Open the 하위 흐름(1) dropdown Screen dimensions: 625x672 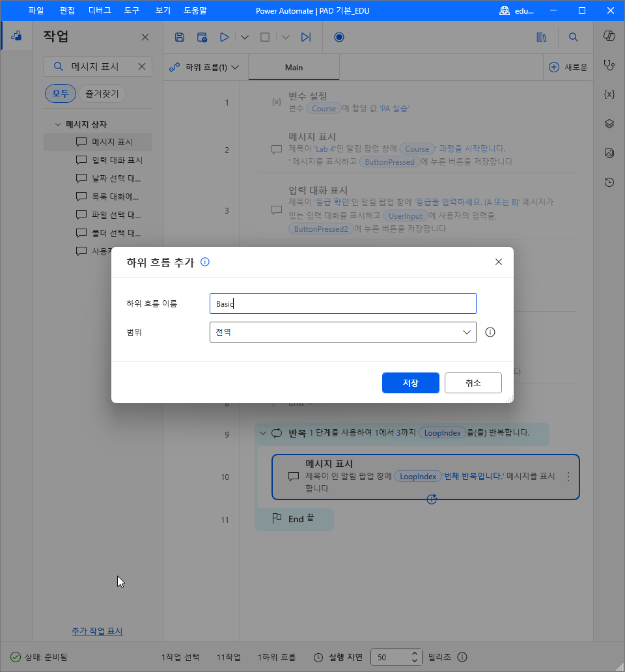(204, 67)
